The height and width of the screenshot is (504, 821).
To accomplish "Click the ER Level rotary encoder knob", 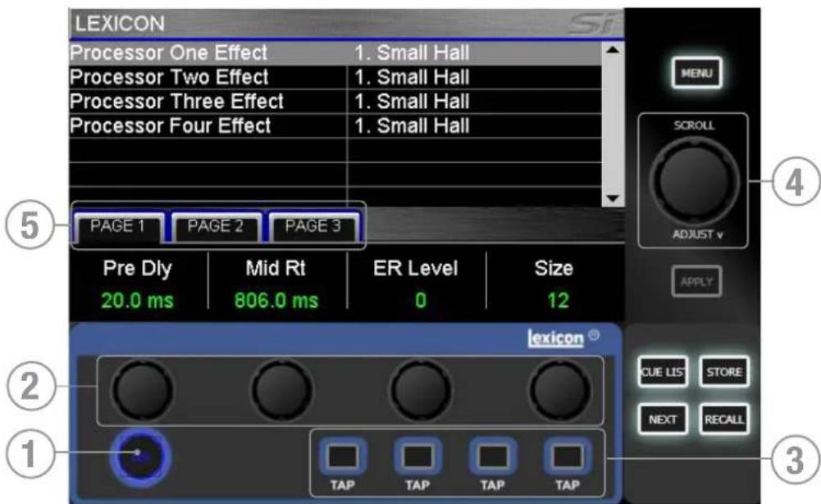I will (421, 390).
